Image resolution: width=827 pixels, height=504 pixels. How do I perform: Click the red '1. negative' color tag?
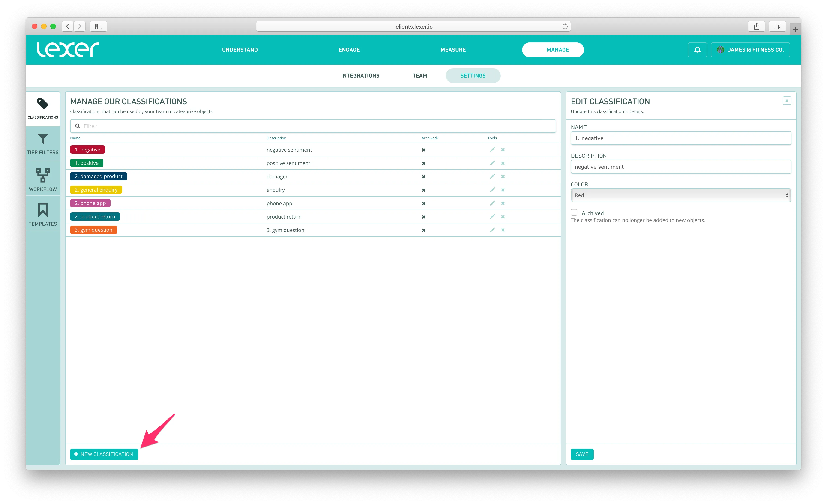(88, 150)
